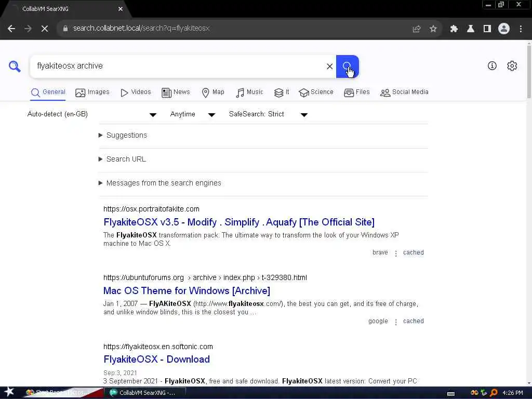Open Chrome labs flask icon
This screenshot has width=532, height=399.
coord(471,29)
